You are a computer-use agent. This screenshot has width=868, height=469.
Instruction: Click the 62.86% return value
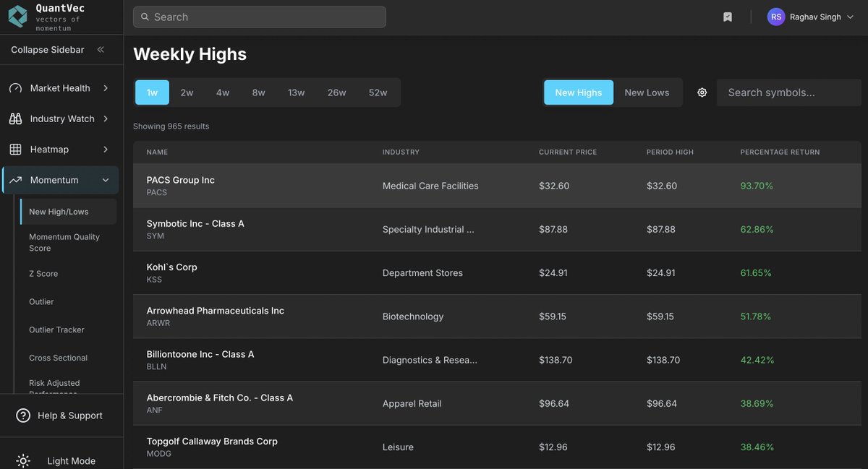757,229
